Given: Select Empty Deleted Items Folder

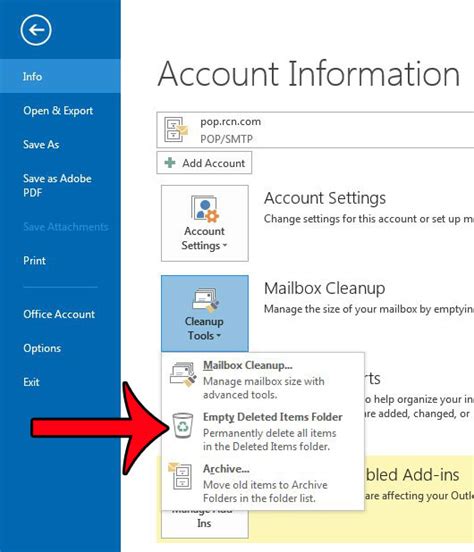Looking at the screenshot, I should click(x=263, y=432).
